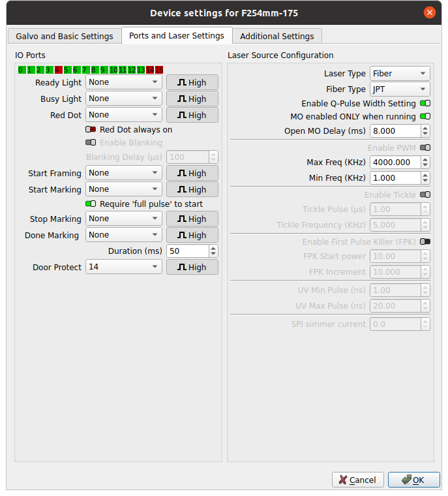Screen dimensions: 448x496
Task: Decrease Min Freq with down arrow
Action: (x=425, y=181)
